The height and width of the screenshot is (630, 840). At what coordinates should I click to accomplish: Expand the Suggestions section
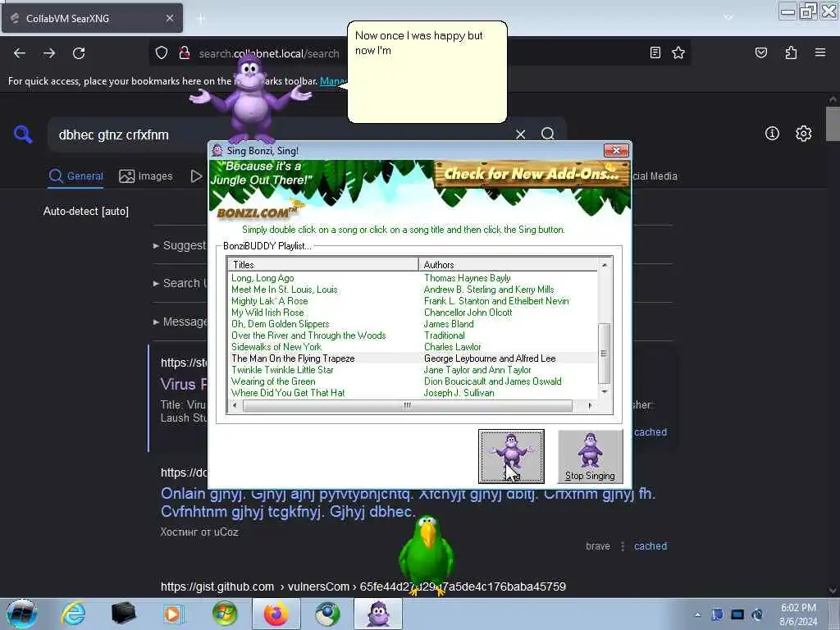coord(180,245)
